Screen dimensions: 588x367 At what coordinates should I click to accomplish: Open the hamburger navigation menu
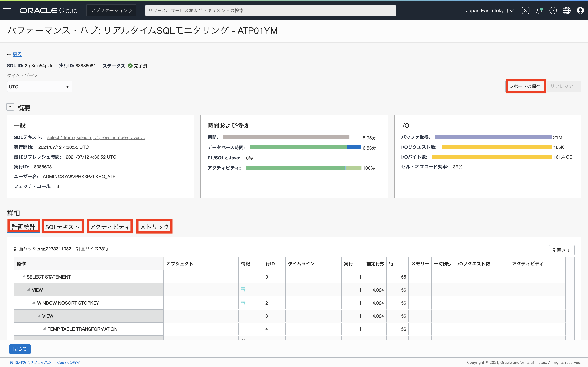[7, 10]
